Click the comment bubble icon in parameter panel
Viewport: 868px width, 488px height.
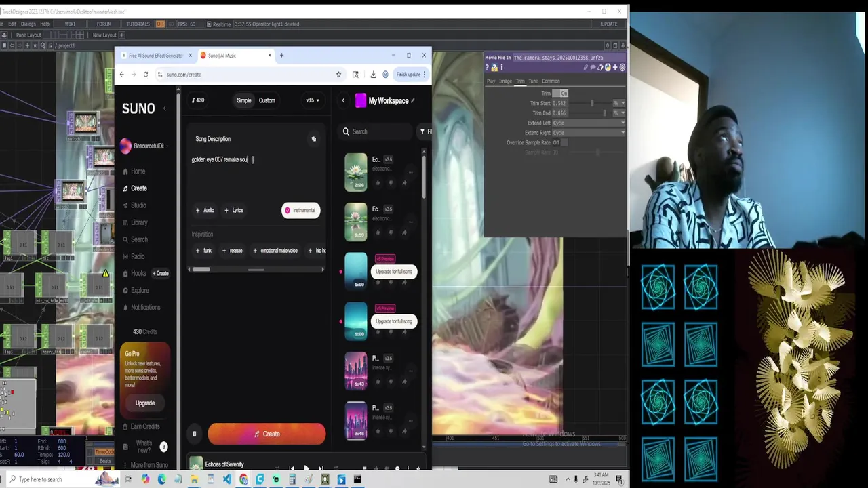tap(593, 68)
